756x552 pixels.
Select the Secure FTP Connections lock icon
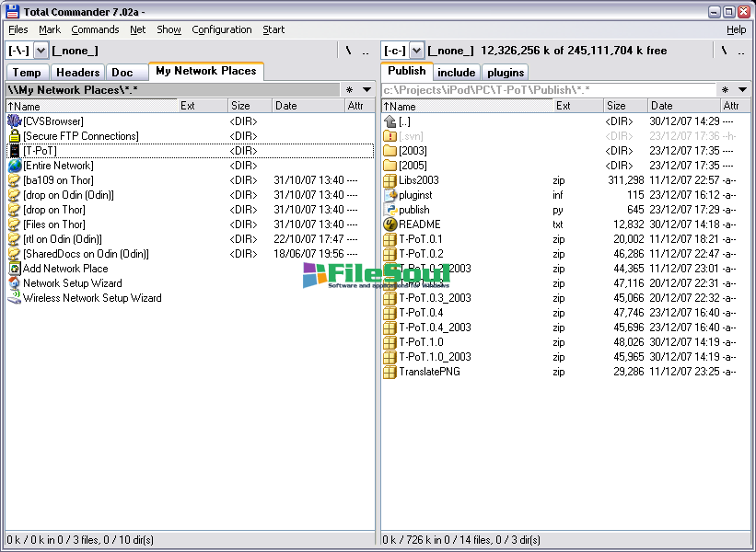coord(14,136)
